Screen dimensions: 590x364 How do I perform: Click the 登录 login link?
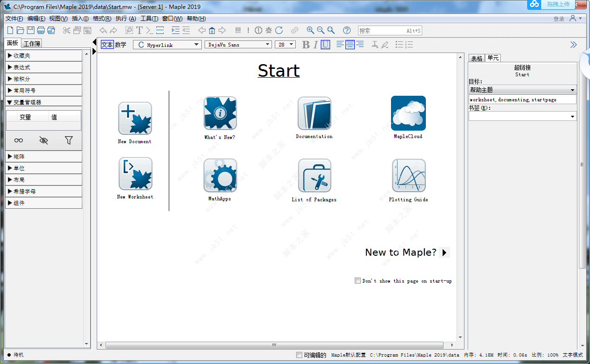(559, 19)
